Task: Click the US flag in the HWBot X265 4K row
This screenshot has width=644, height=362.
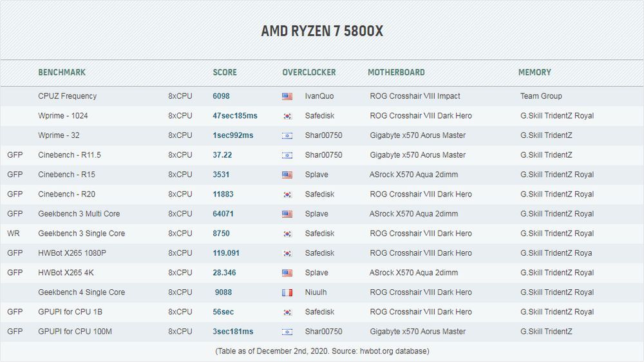Action: [287, 273]
